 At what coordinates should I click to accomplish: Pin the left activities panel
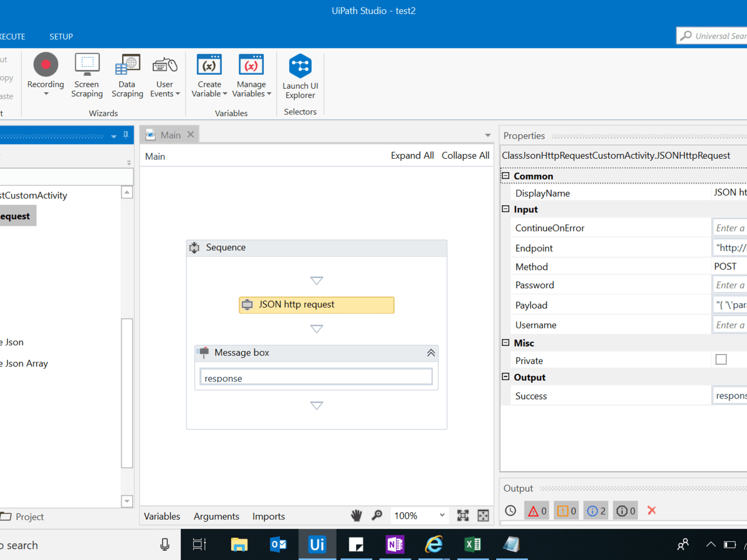(x=126, y=135)
